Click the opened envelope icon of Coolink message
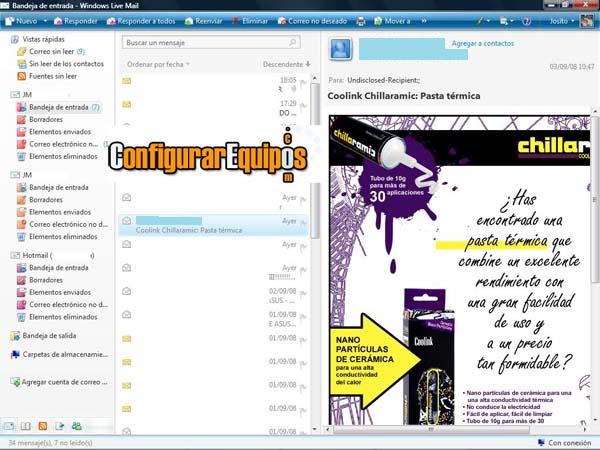This screenshot has height=450, width=600. tap(126, 221)
